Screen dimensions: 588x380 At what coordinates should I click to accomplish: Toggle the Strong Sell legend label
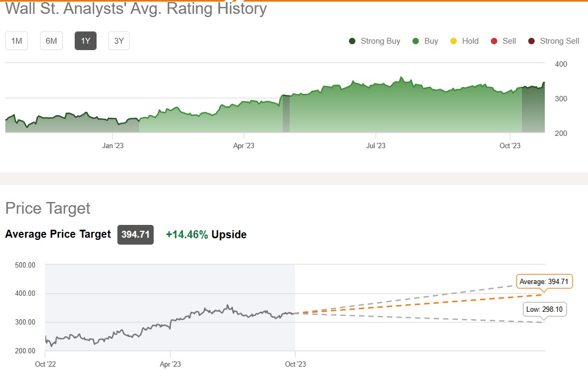point(559,41)
